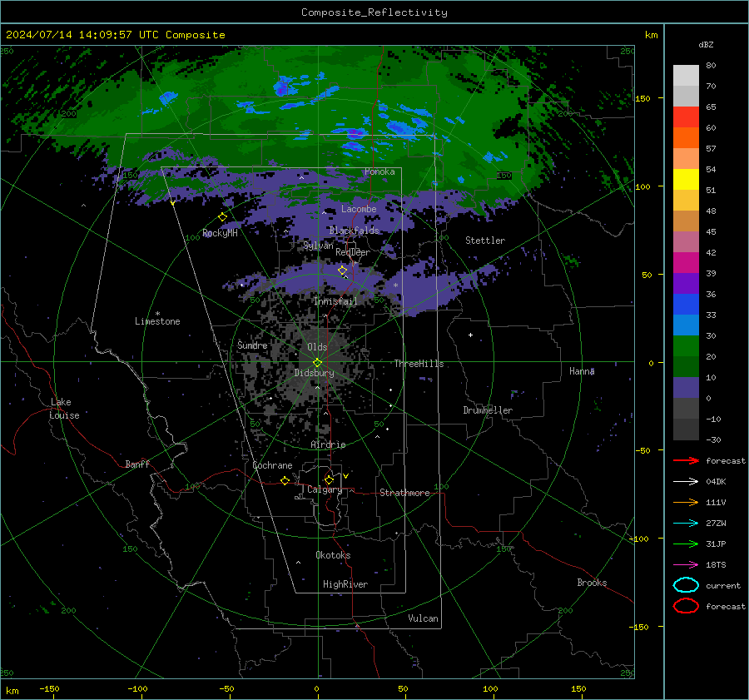
Task: Click the 30 dBZ light blue swatch
Action: [x=686, y=325]
